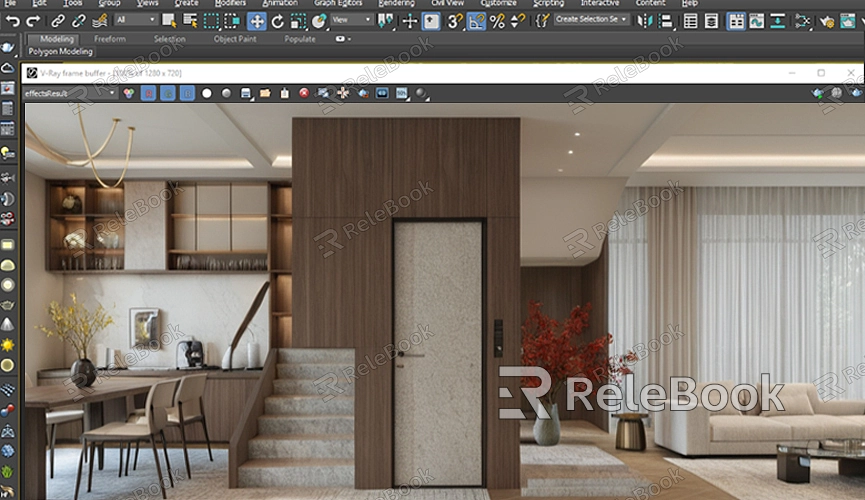Switch to alpha channel white circle
Screen dimensions: 865x500
[x=207, y=93]
